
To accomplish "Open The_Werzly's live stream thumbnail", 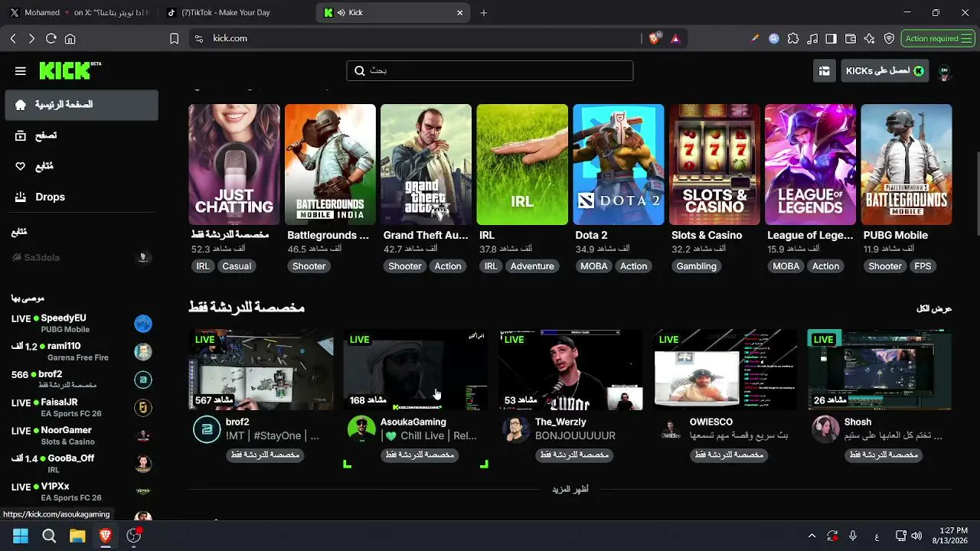I will click(x=570, y=370).
